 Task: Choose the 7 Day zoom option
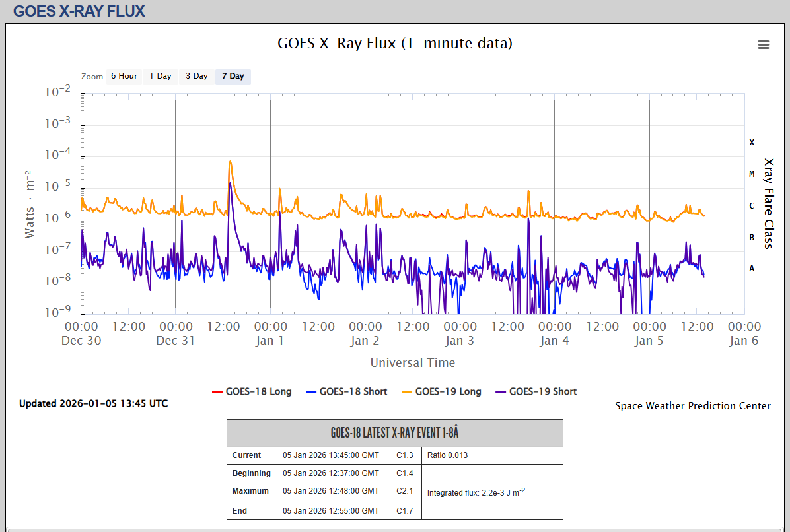pos(233,76)
